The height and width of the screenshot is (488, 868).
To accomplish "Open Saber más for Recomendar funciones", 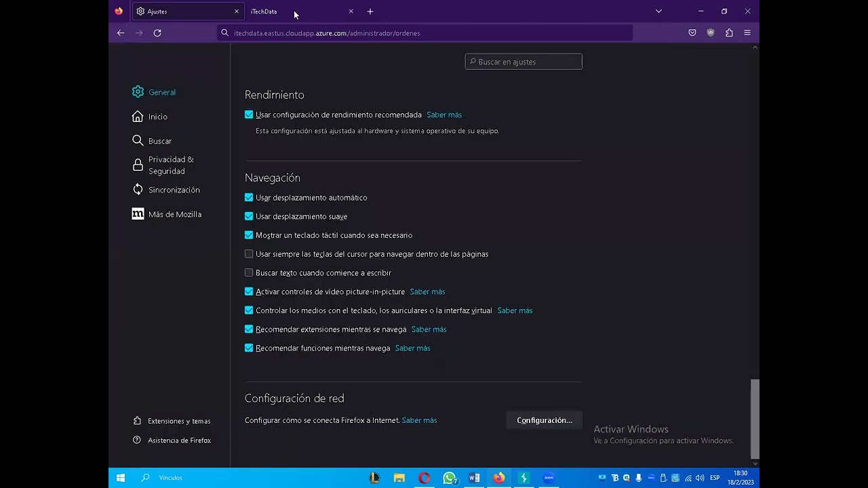I will (412, 348).
